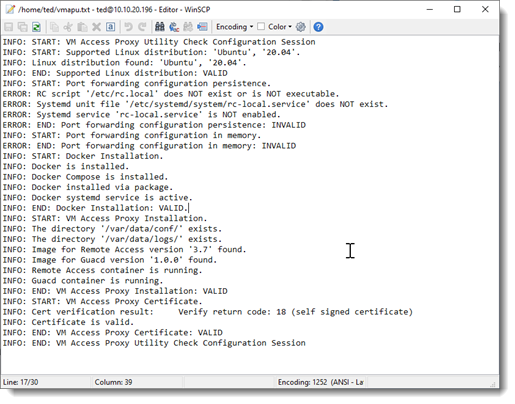
Task: Maximize the WinSCP editor window
Action: (x=457, y=9)
